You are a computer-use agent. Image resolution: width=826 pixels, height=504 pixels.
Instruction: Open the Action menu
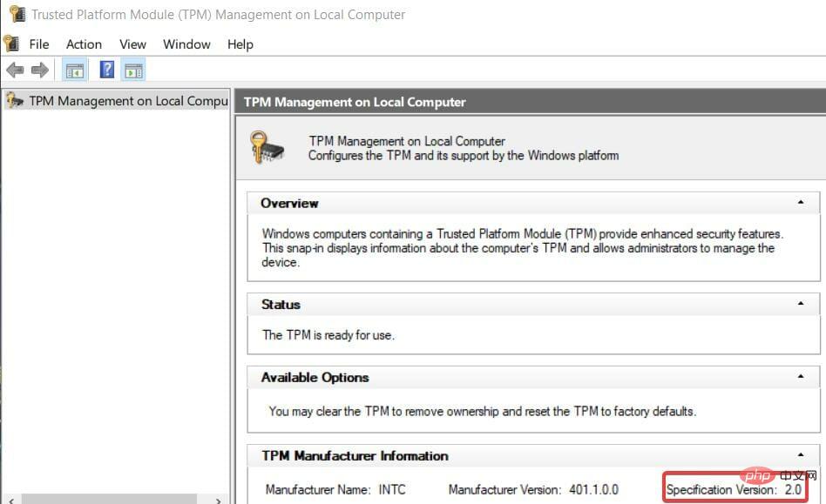[x=84, y=44]
